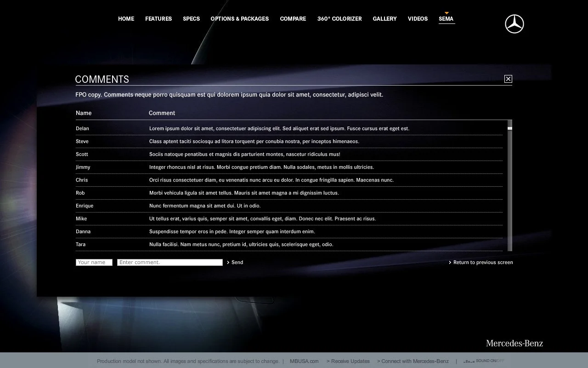Select the SEMA navigation item
This screenshot has height=368, width=588.
click(446, 19)
